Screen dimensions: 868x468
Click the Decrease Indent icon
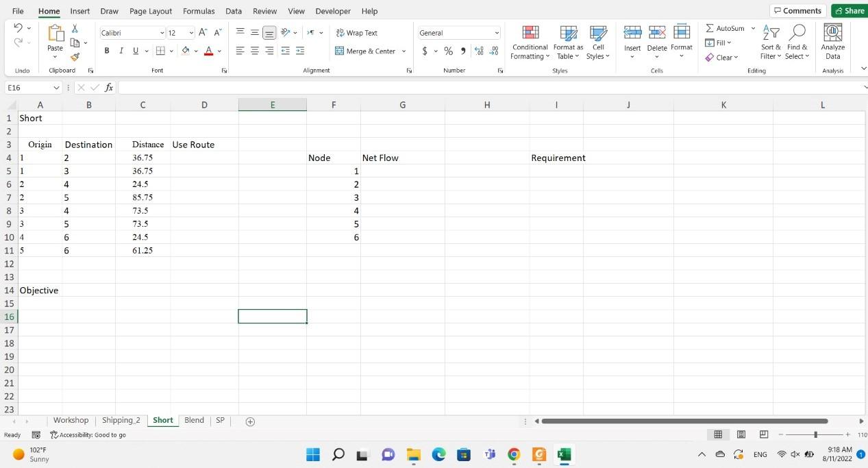286,51
